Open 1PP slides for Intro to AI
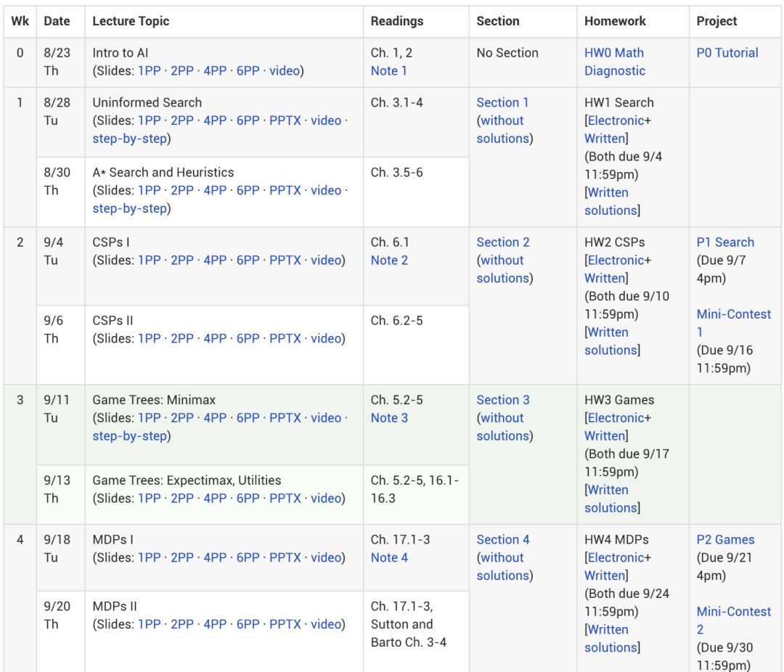784x672 pixels. point(150,70)
